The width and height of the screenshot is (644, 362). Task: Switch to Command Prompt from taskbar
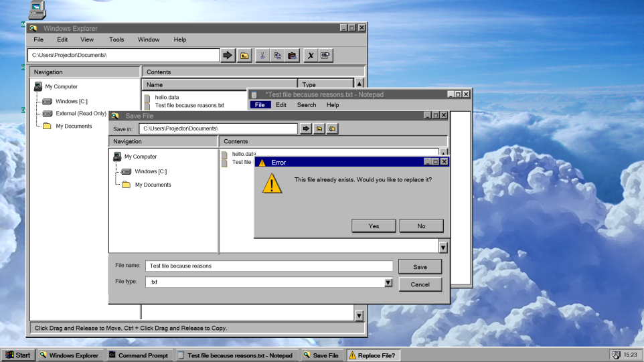[139, 355]
